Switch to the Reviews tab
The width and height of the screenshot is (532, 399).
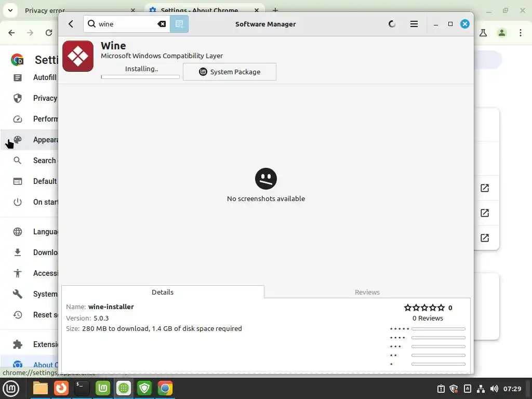coord(367,292)
